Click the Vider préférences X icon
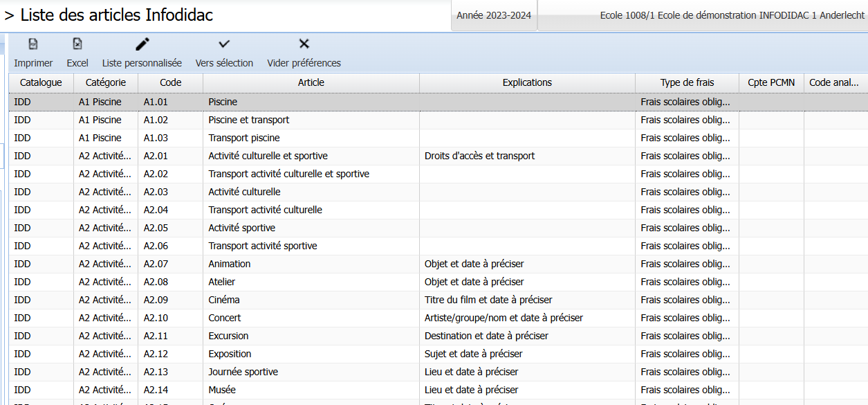This screenshot has height=405, width=868. (304, 44)
